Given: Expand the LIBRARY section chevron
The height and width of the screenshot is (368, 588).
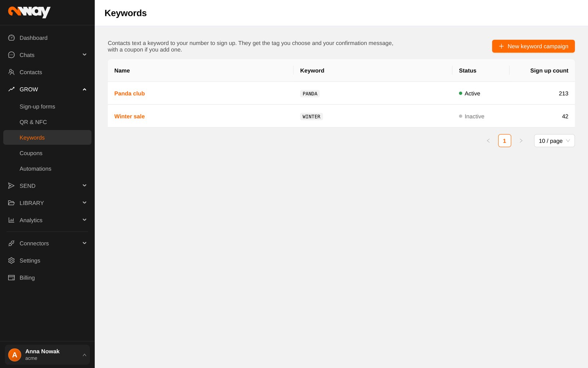Looking at the screenshot, I should (x=85, y=203).
